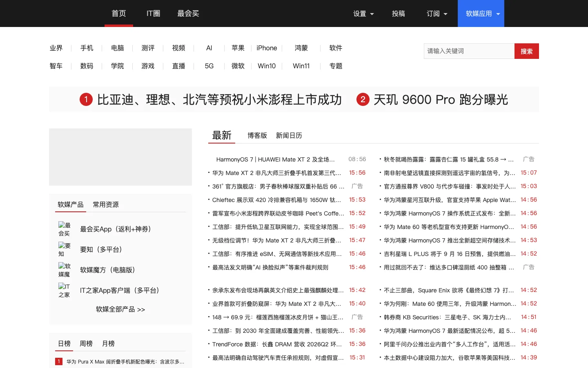Image resolution: width=588 pixels, height=368 pixels.
Task: Select the 软媒产品 tab
Action: click(x=71, y=204)
